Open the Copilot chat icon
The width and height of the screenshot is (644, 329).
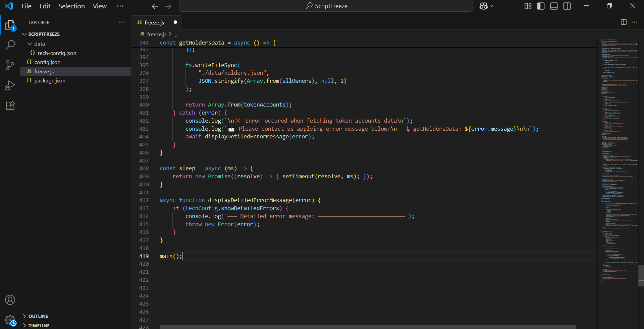pos(483,6)
